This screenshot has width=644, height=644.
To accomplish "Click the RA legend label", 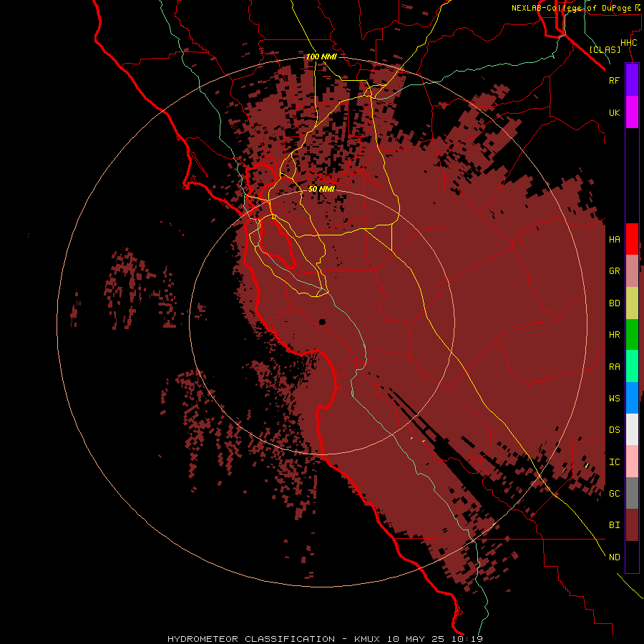I will 615,367.
